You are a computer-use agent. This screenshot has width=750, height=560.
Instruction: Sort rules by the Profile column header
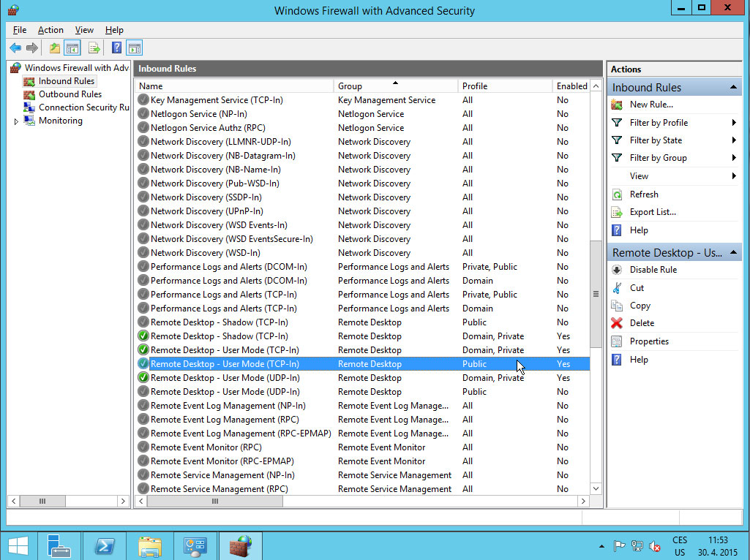point(504,86)
